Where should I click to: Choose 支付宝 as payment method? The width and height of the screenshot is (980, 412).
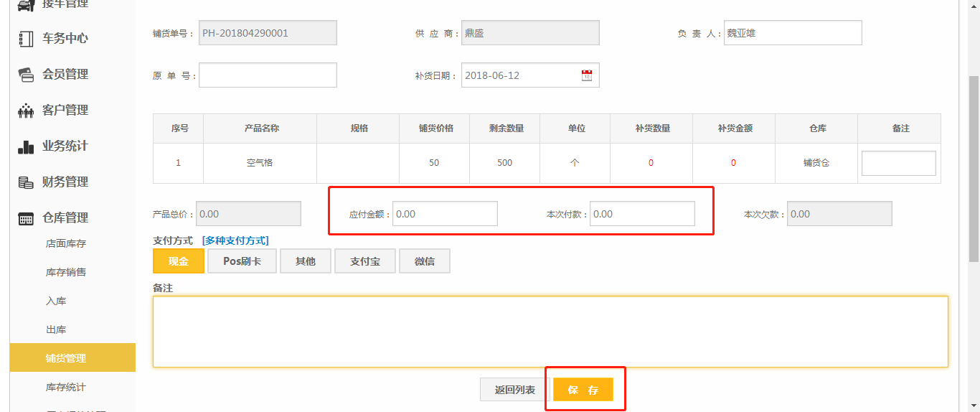tap(364, 261)
